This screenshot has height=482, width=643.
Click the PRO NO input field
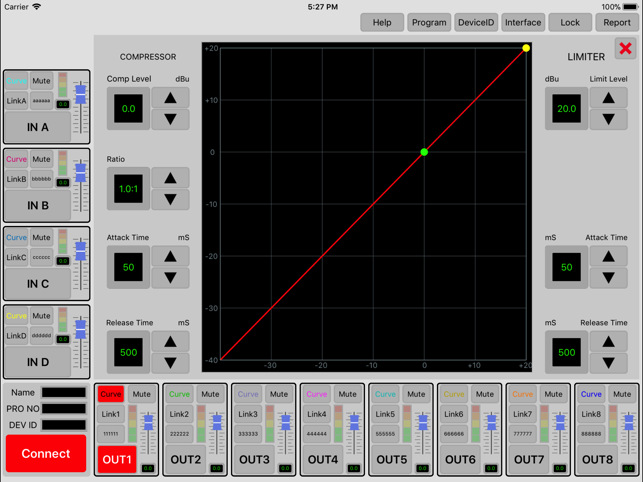64,409
